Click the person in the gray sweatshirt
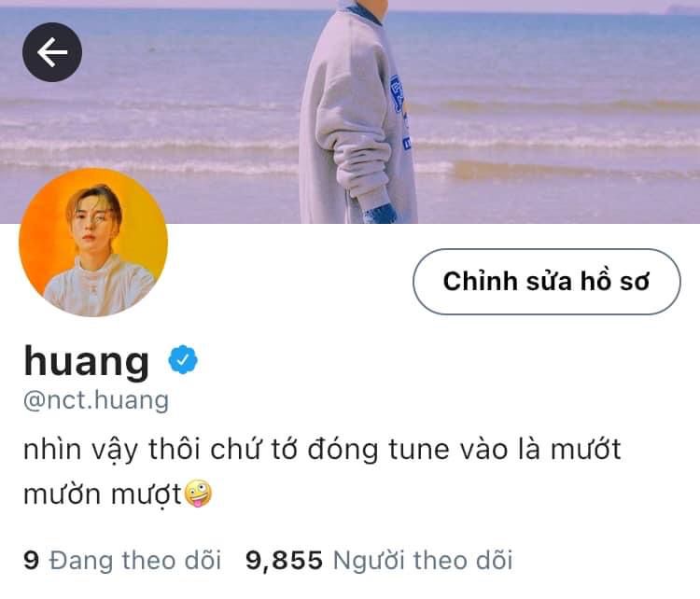The width and height of the screenshot is (700, 599). click(357, 114)
